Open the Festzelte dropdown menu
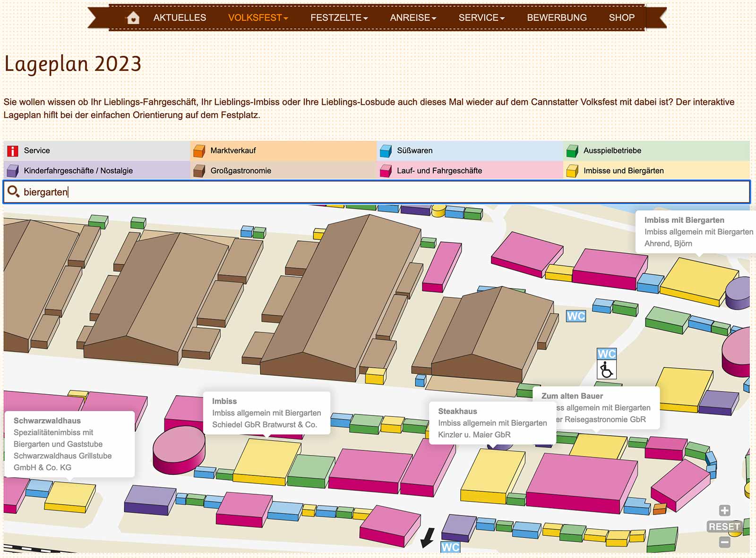Screen dimensions: 756x558 pos(339,18)
